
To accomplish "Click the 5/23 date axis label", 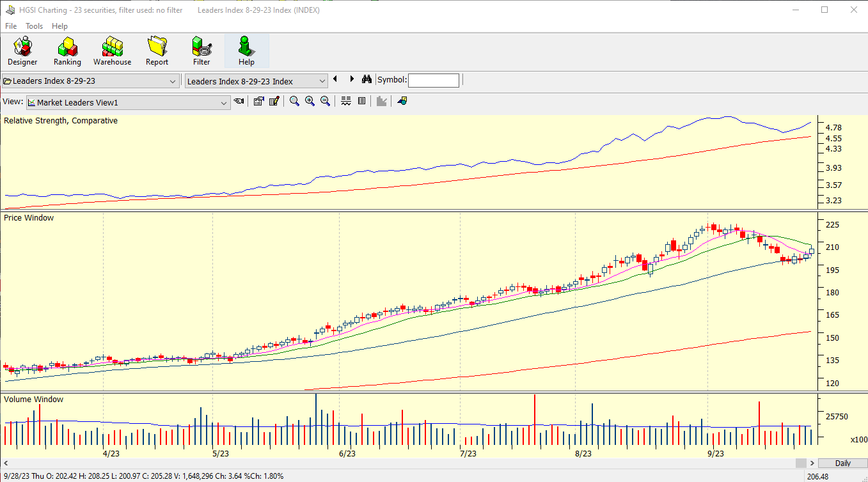I will pos(220,453).
